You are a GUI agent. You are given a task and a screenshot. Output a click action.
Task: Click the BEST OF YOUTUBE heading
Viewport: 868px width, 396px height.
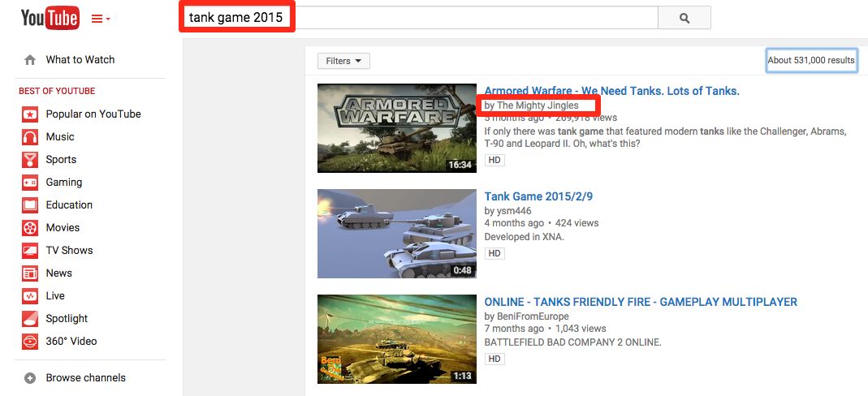57,91
